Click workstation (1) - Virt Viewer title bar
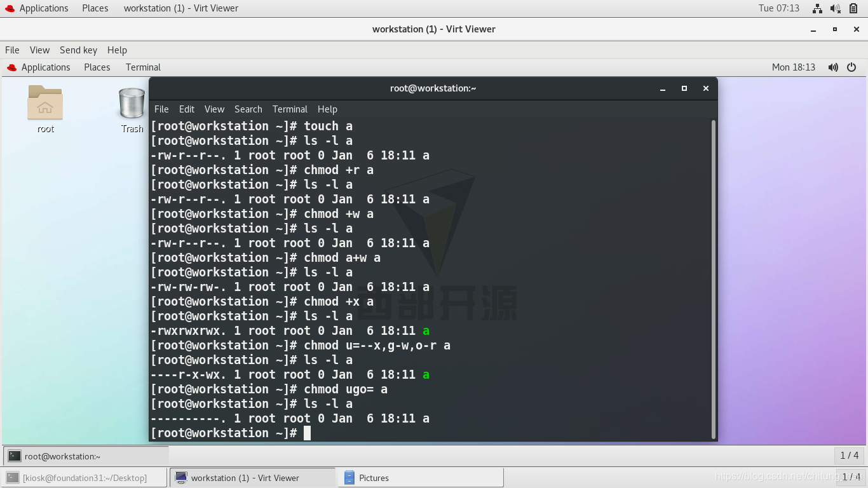868x488 pixels. pos(433,29)
